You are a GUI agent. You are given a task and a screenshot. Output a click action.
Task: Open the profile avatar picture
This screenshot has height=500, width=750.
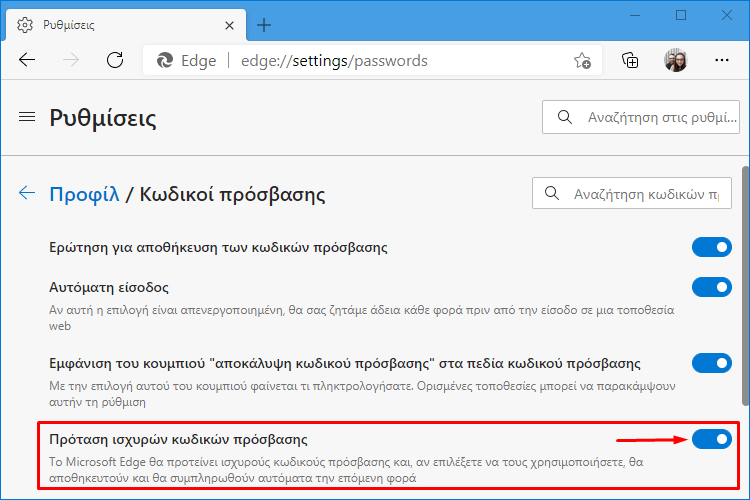coord(675,60)
